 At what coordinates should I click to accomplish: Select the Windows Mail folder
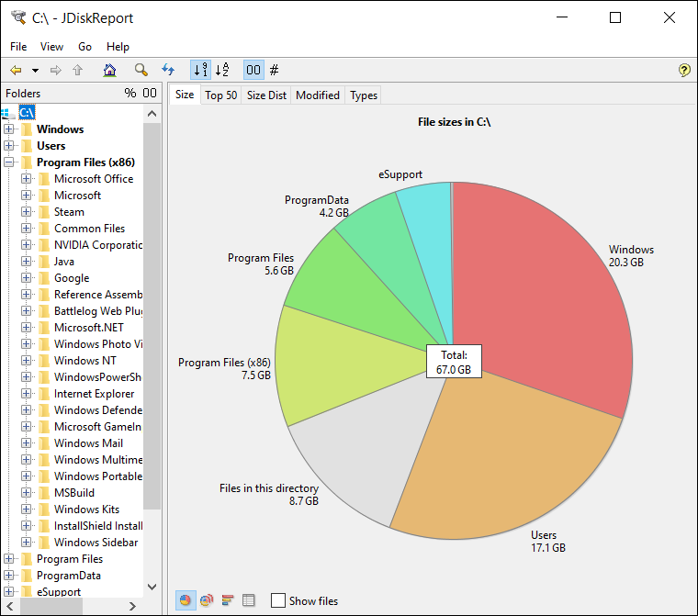pos(88,443)
